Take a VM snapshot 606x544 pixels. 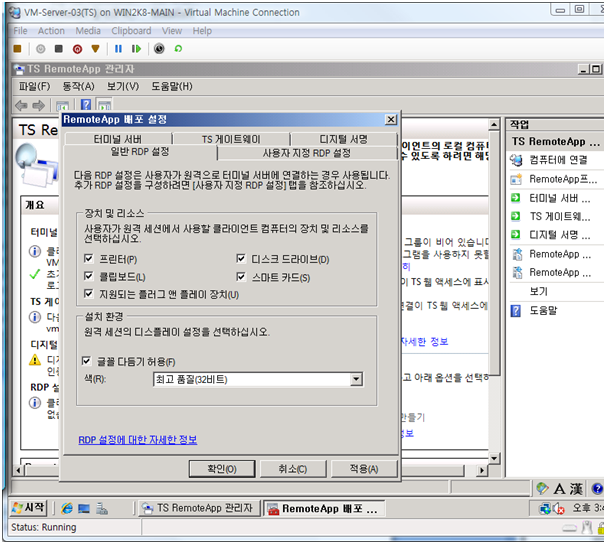(159, 49)
